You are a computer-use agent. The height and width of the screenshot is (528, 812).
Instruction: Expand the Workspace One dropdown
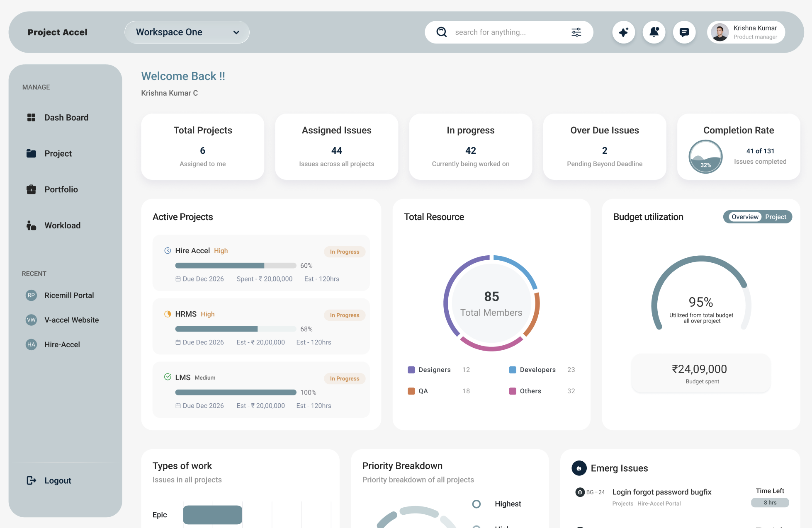pos(187,32)
